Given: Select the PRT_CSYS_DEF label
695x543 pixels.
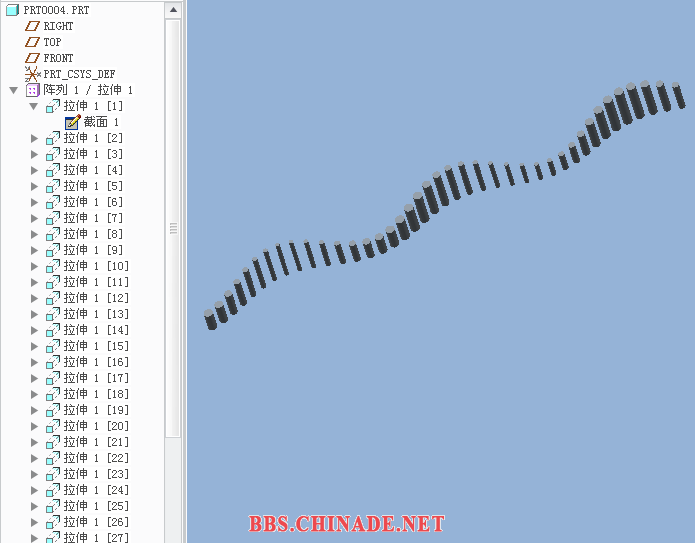Looking at the screenshot, I should point(79,74).
